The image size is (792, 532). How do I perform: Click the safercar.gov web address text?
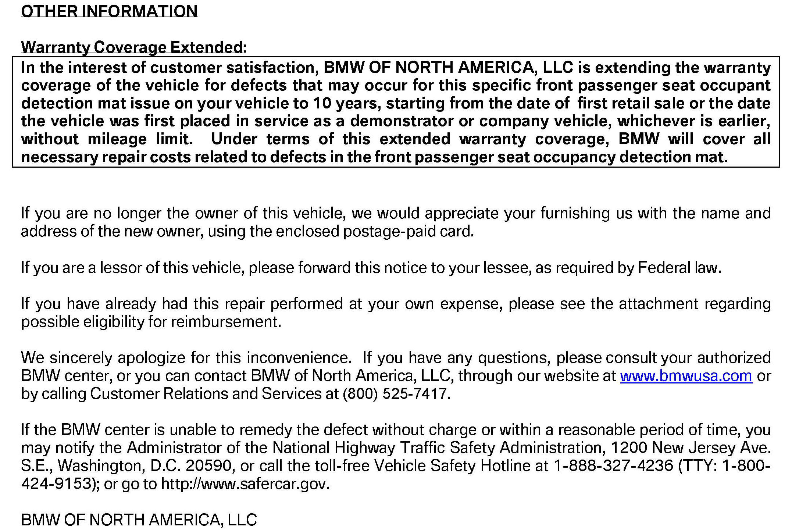coord(245,484)
